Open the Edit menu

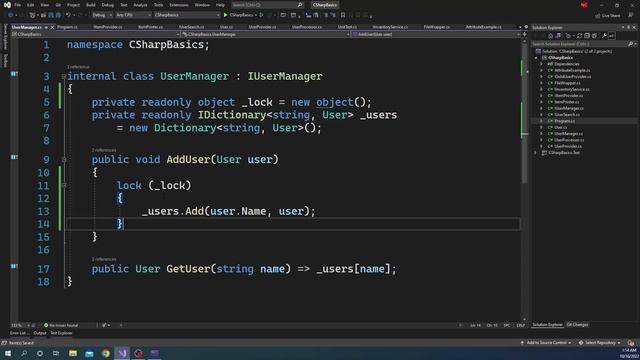tap(31, 5)
